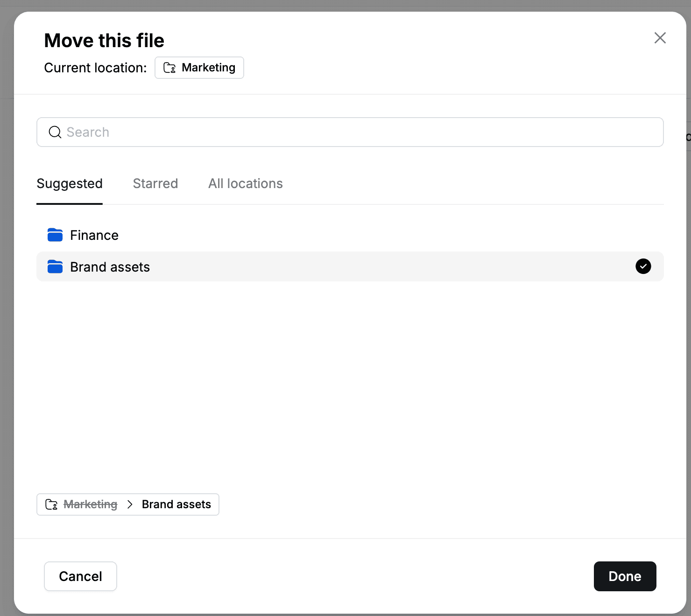Select the Finance folder row
The width and height of the screenshot is (691, 616).
[x=350, y=235]
